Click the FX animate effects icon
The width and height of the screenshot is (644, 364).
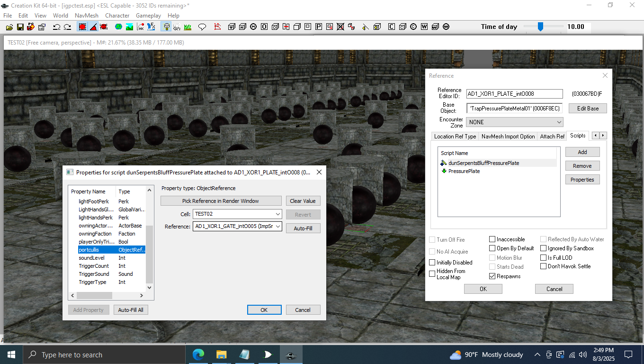coord(151,27)
